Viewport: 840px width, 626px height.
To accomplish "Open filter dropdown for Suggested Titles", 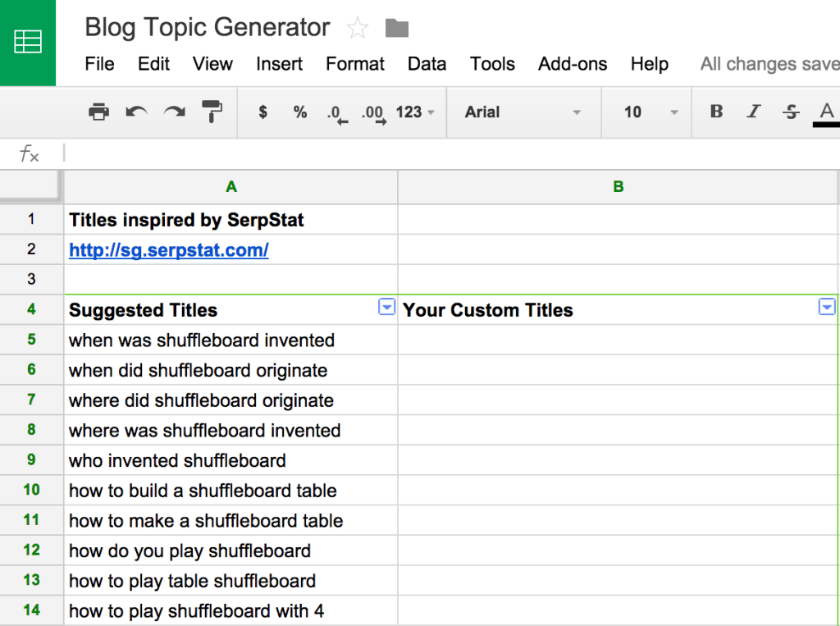I will 386,307.
